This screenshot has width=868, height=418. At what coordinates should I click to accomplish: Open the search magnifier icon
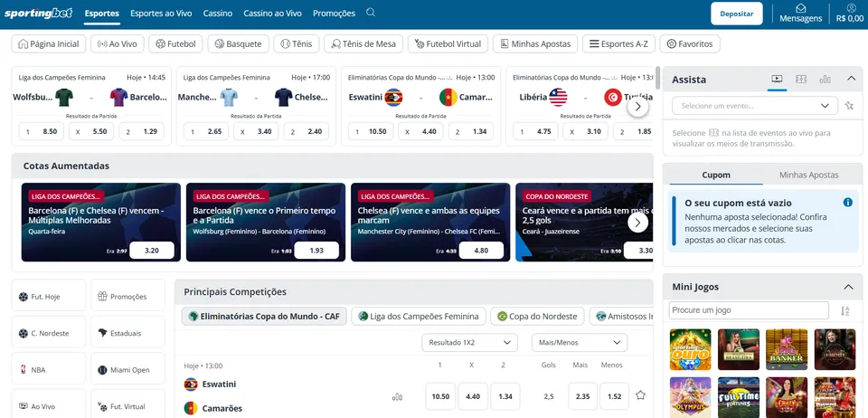tap(371, 13)
